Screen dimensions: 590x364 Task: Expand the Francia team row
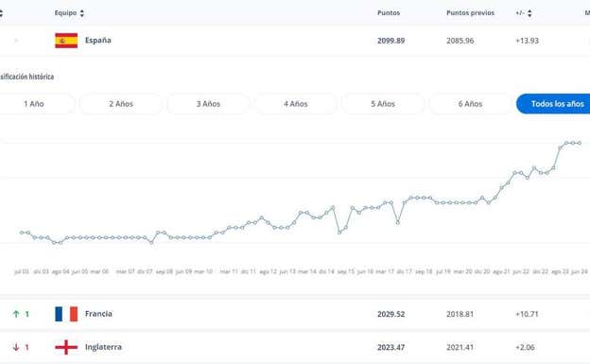point(295,314)
